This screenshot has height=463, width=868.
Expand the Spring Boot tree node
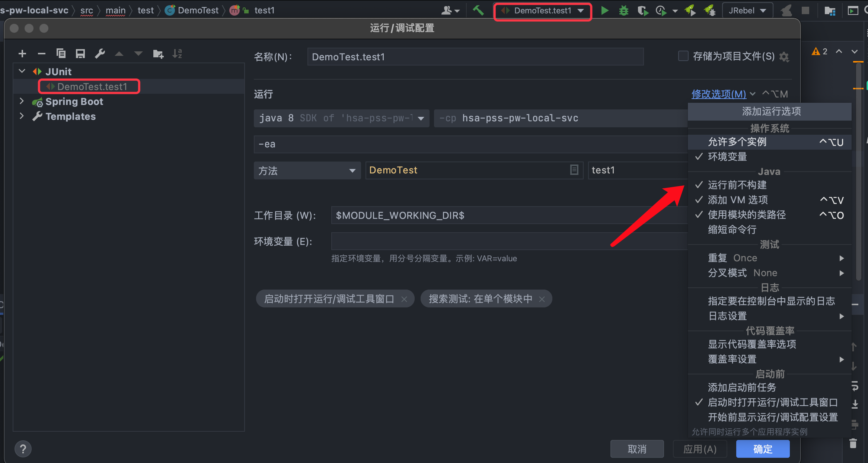tap(22, 101)
